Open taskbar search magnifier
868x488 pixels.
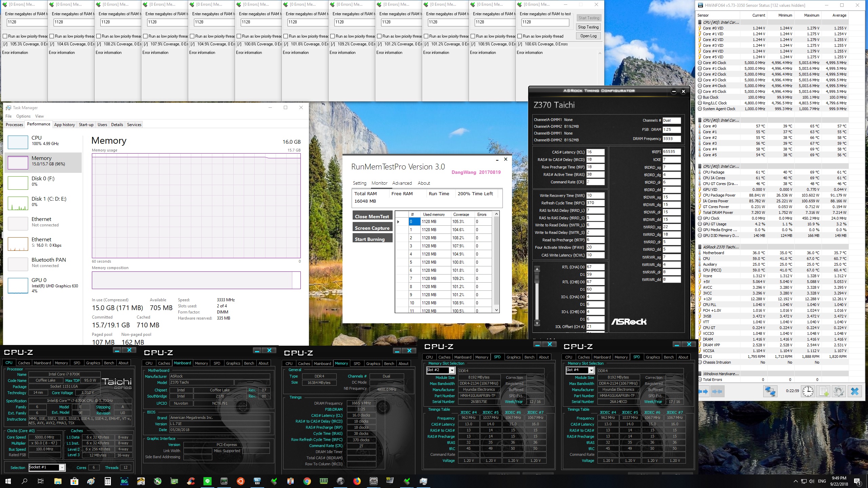(x=24, y=481)
